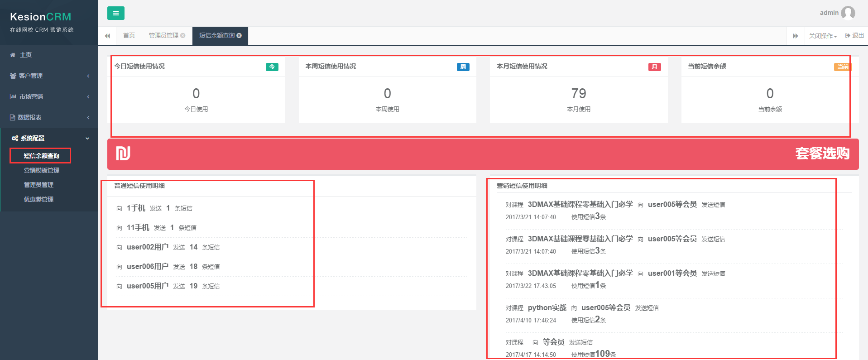Expand the 客户管理 sidebar menu
This screenshot has height=360, width=868.
tap(49, 76)
